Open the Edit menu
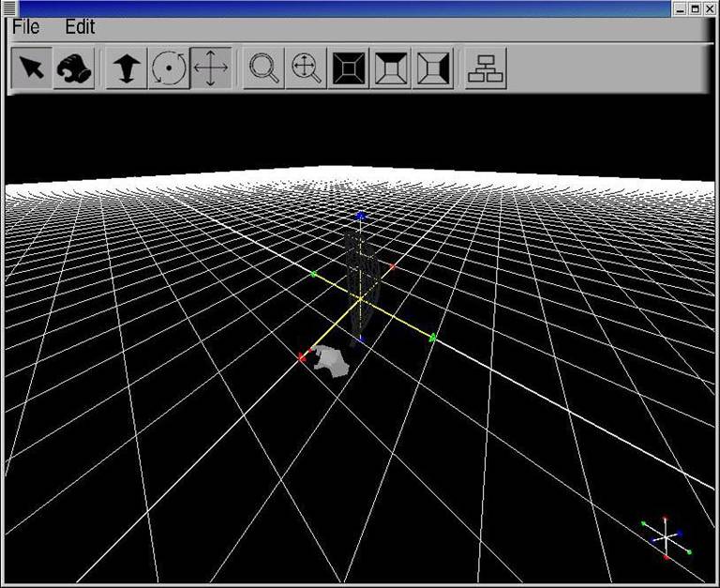 point(80,27)
